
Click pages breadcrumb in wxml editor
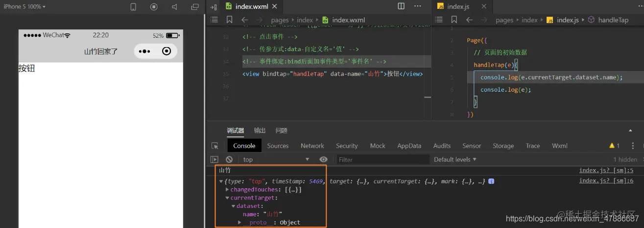coord(280,20)
